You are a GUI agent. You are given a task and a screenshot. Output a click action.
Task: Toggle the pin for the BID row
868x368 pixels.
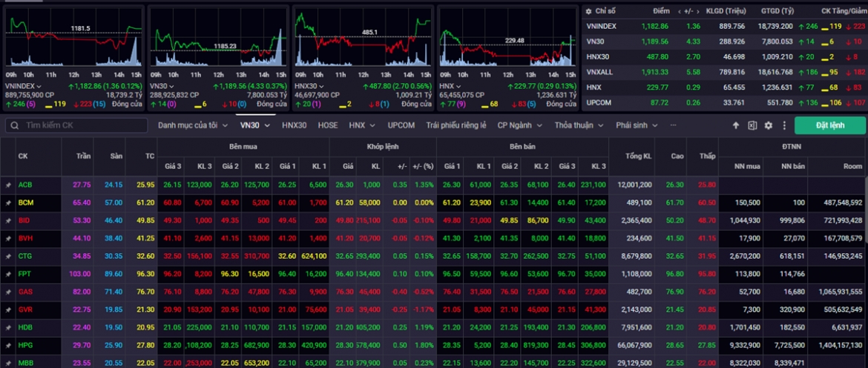tap(7, 220)
